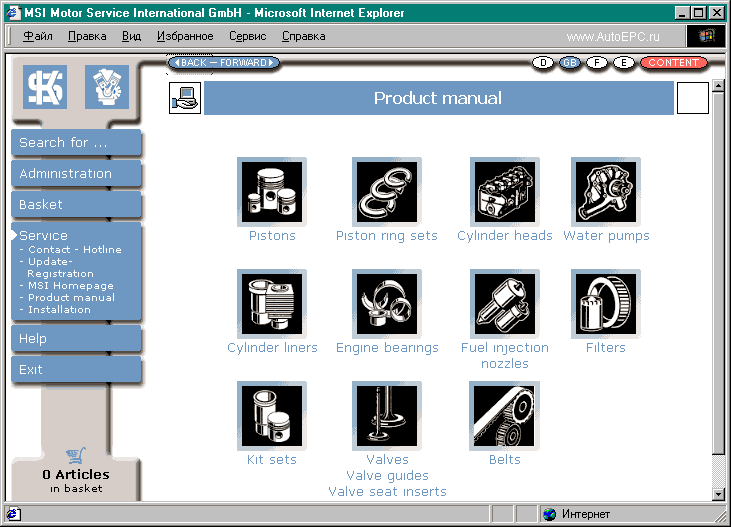Select French language F button
The height and width of the screenshot is (527, 731).
(x=597, y=62)
